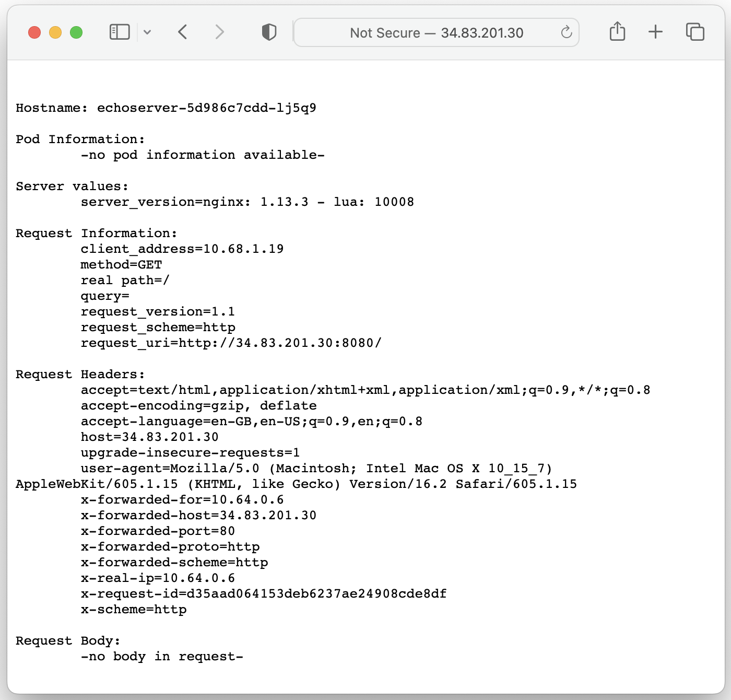Show the tab overview
Viewport: 731px width, 700px height.
[695, 32]
